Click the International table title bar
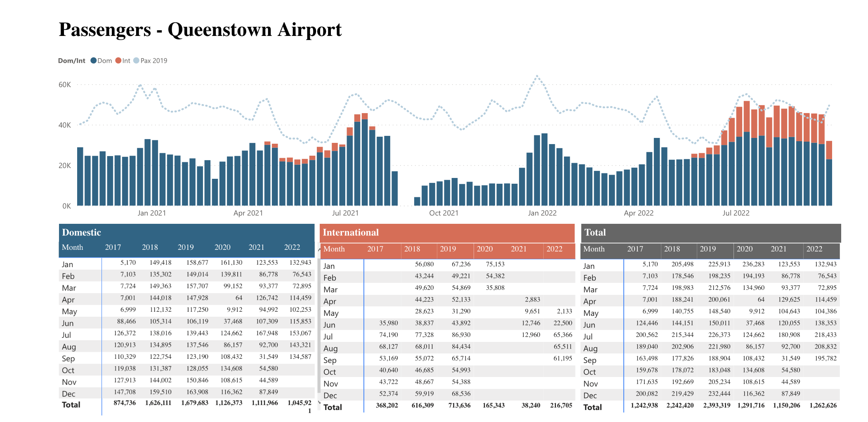This screenshot has height=422, width=868. pyautogui.click(x=447, y=232)
